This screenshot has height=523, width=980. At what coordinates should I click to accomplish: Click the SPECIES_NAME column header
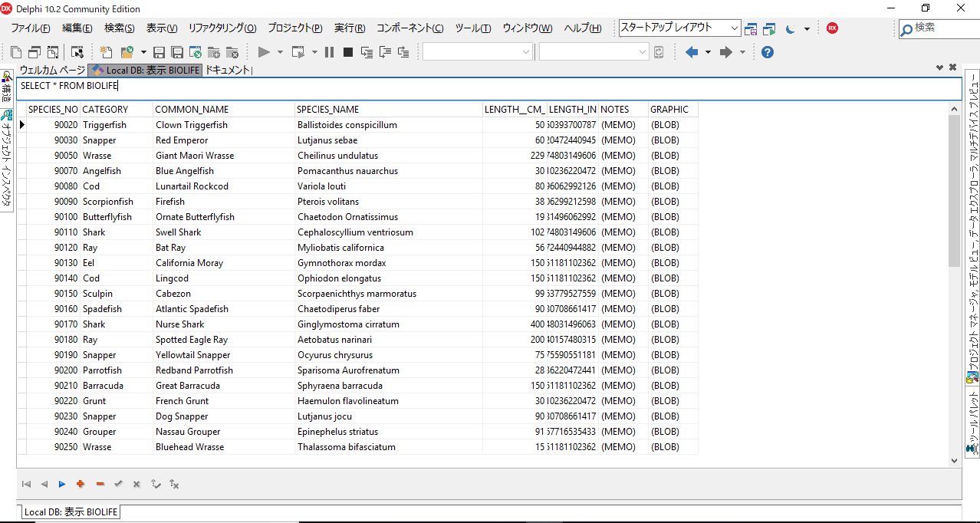[327, 110]
